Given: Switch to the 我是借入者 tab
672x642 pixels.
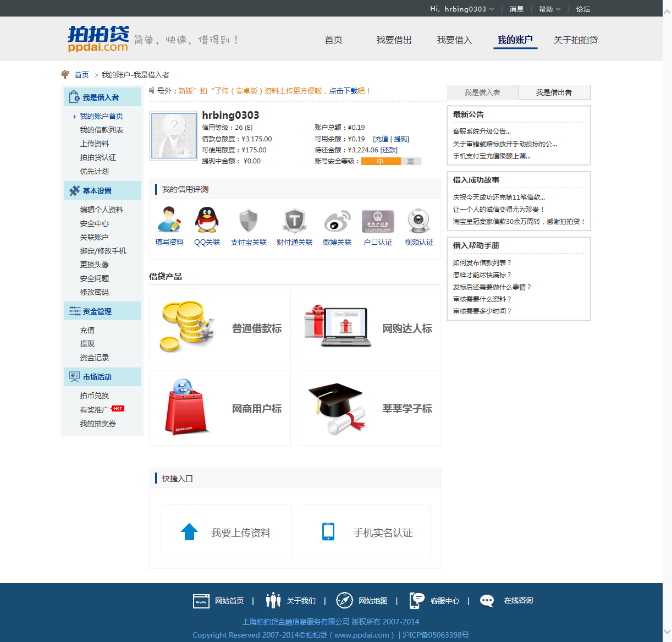Looking at the screenshot, I should (x=482, y=92).
